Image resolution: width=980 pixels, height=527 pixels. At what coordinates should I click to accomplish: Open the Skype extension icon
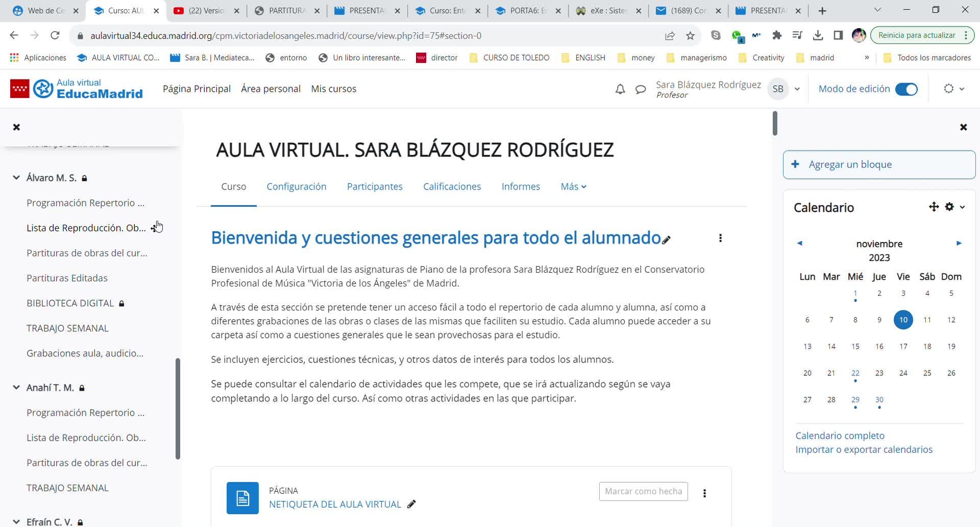pyautogui.click(x=716, y=35)
